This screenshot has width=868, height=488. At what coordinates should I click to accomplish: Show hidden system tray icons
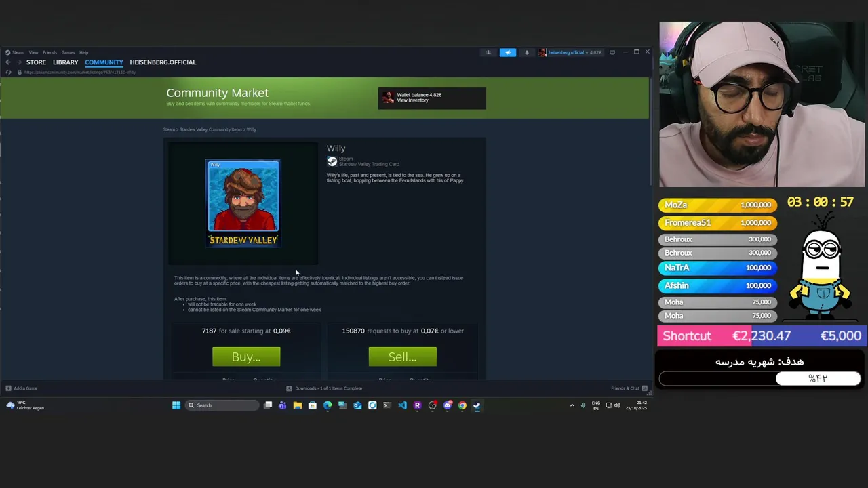572,405
